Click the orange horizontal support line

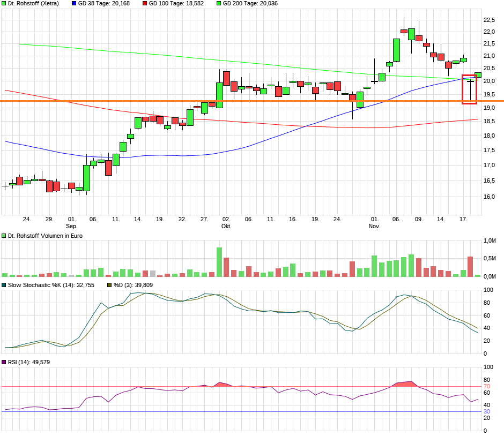[x=252, y=101]
